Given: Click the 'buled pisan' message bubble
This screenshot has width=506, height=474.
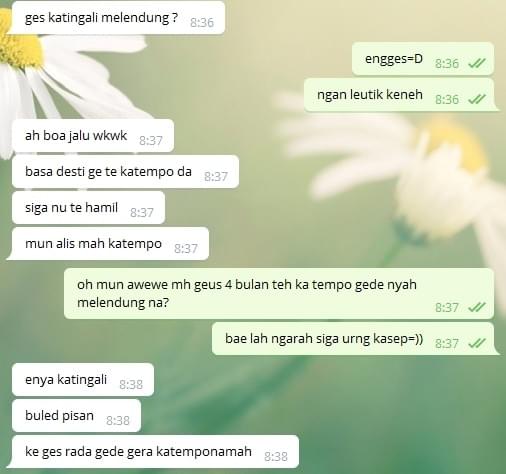Looking at the screenshot, I should click(76, 416).
